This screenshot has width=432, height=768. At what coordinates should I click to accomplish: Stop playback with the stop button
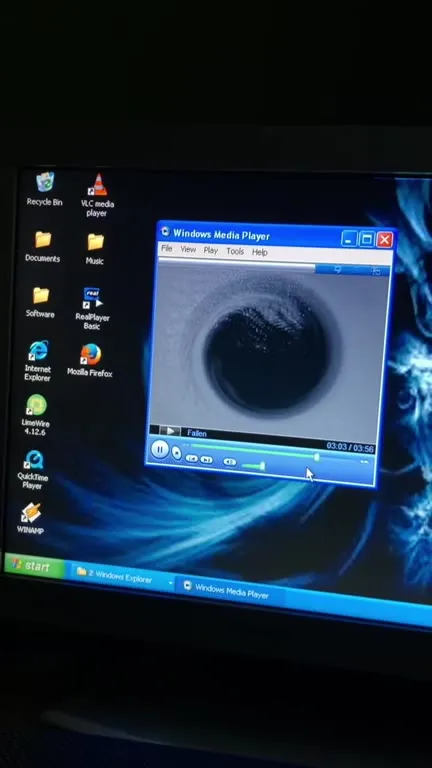click(x=177, y=454)
